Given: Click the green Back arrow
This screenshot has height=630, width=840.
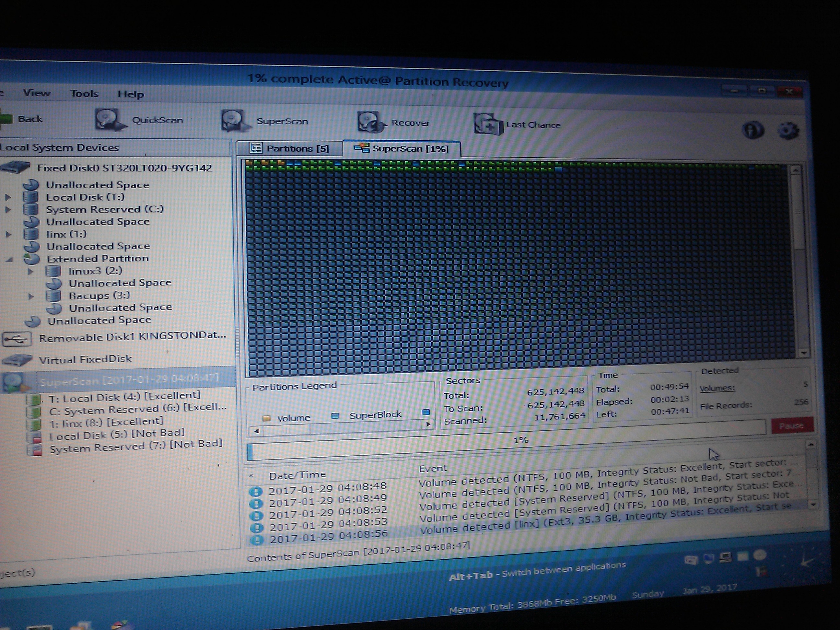Looking at the screenshot, I should point(7,119).
